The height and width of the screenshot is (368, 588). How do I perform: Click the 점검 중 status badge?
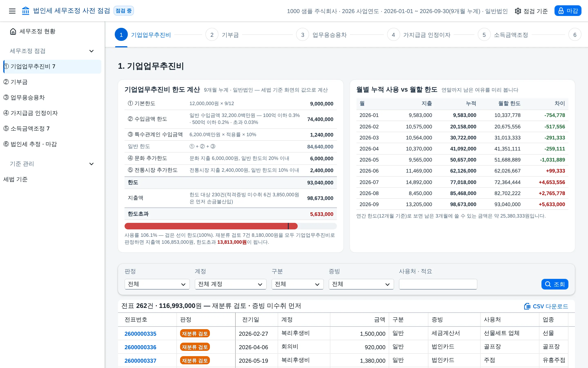tap(124, 11)
